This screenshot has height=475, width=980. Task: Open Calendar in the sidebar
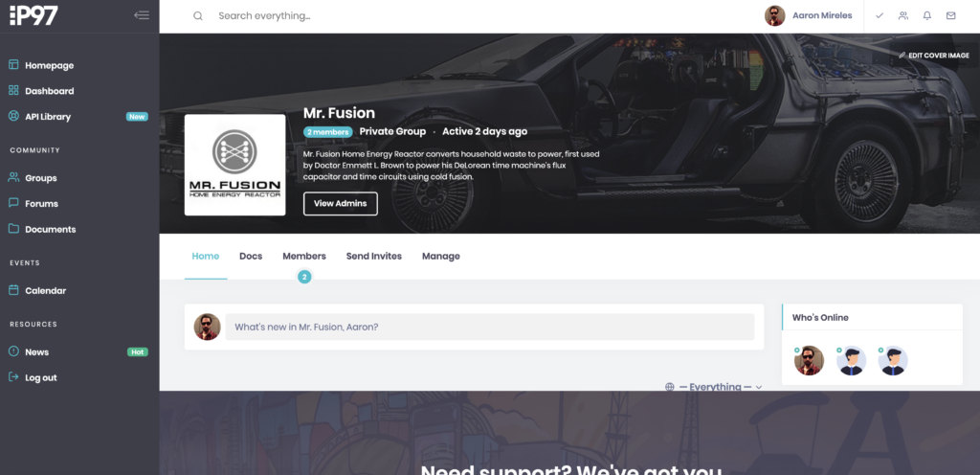pyautogui.click(x=45, y=290)
